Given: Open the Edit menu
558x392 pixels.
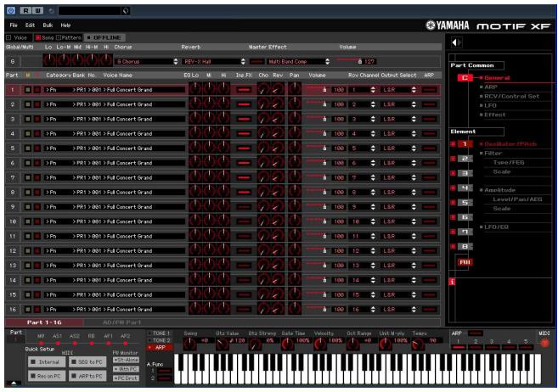Looking at the screenshot, I should tap(30, 25).
